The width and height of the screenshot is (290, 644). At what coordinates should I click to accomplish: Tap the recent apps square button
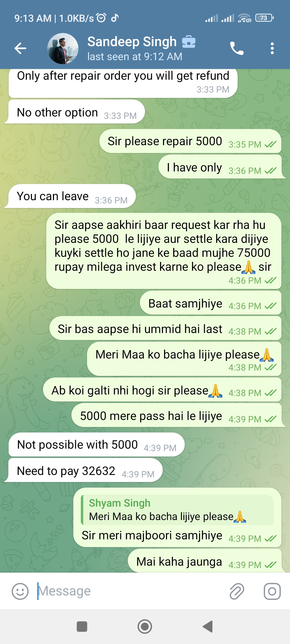pyautogui.click(x=82, y=627)
